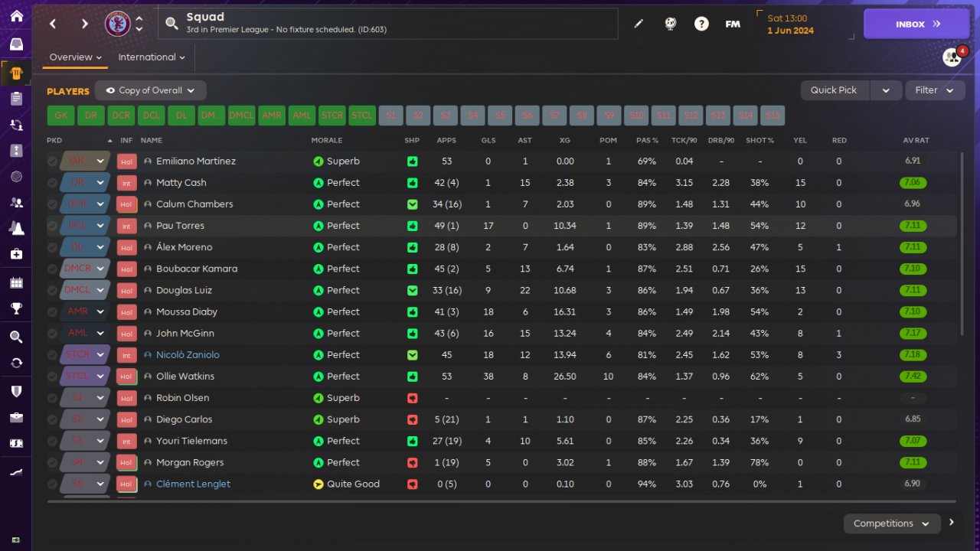980x551 pixels.
Task: Select the GK position filter button
Action: (x=61, y=116)
